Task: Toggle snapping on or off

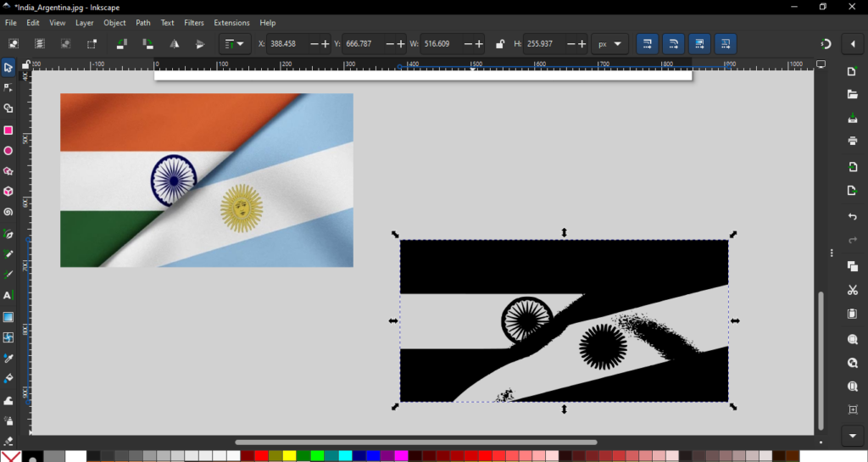Action: point(826,44)
